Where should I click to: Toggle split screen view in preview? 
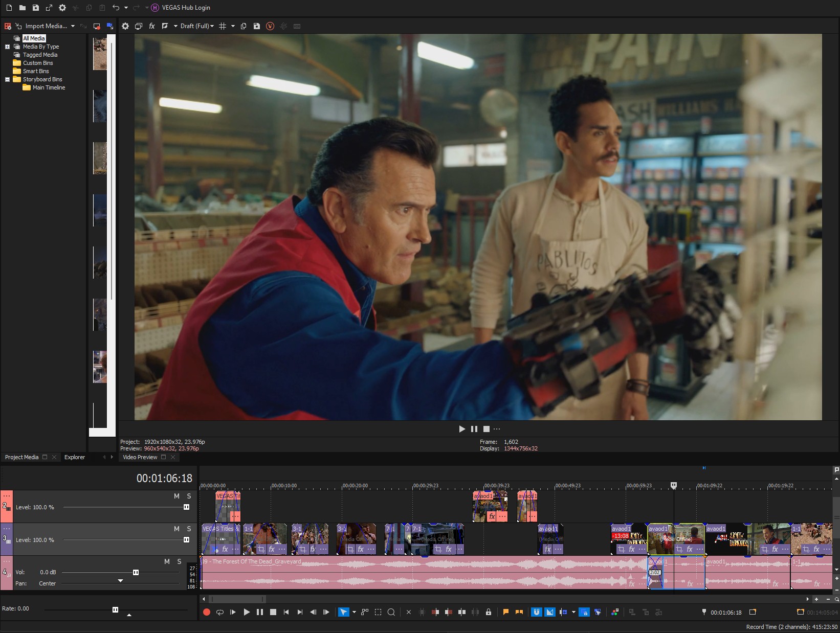point(165,26)
